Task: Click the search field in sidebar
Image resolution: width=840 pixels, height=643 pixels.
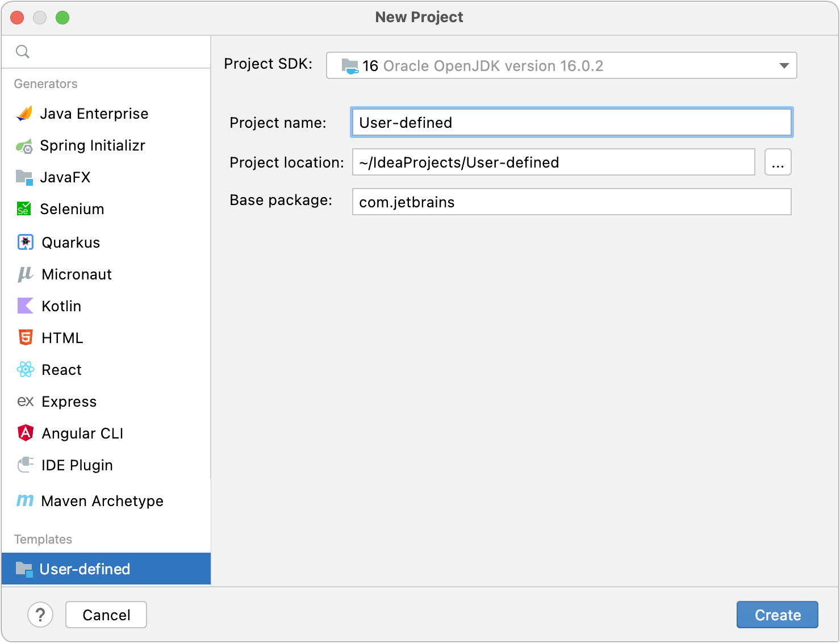Action: pyautogui.click(x=106, y=52)
